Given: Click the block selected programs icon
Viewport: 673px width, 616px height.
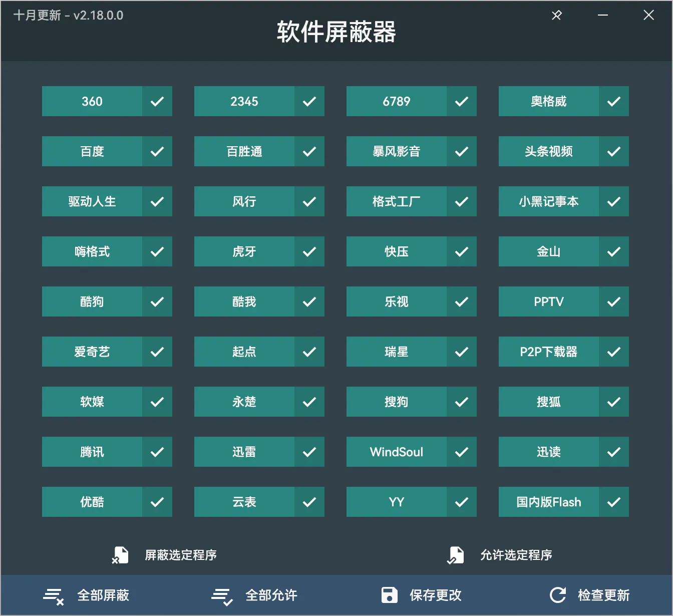Looking at the screenshot, I should point(120,555).
